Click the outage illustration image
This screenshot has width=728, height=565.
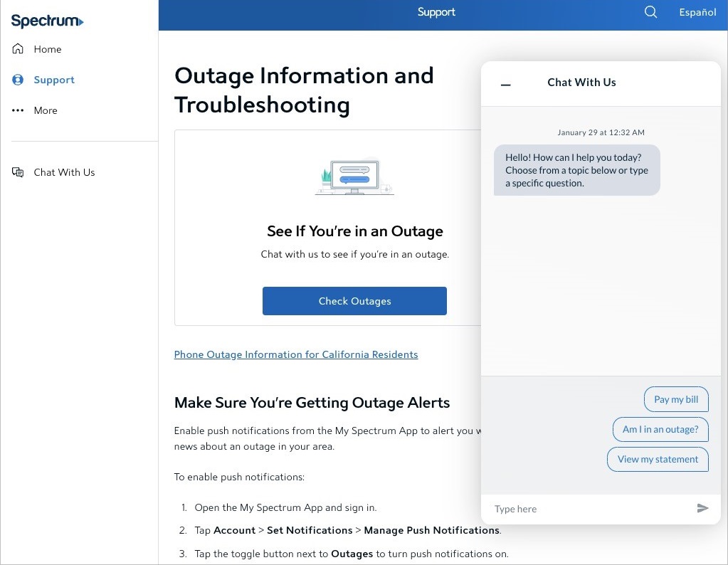coord(354,177)
